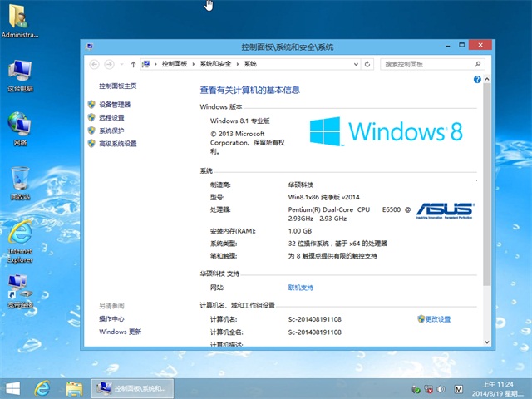Select the 这台电脑 desktop icon
This screenshot has height=399, width=532.
tap(20, 73)
